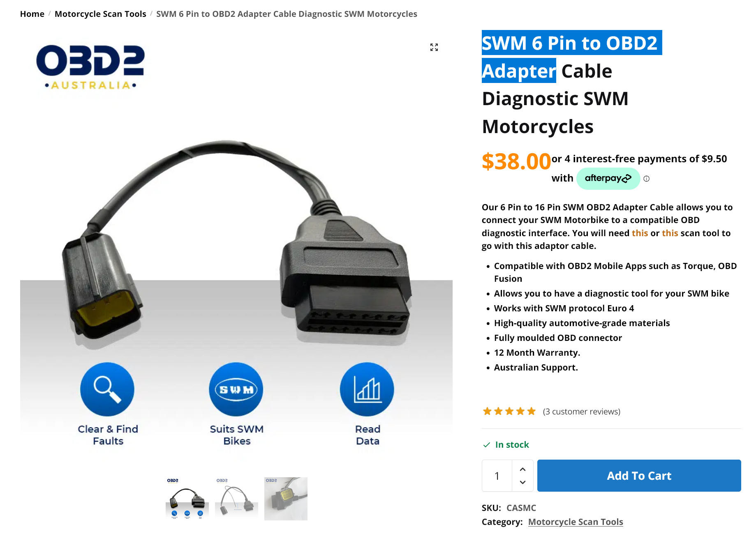
Task: Decrease quantity with the down arrow
Action: (522, 482)
